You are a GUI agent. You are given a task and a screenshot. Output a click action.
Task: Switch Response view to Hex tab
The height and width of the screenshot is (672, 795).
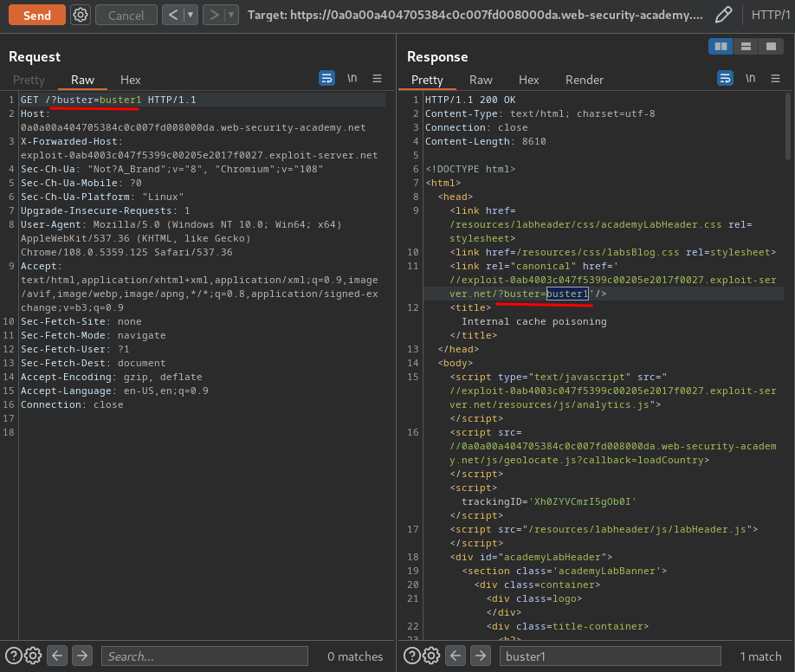(529, 81)
